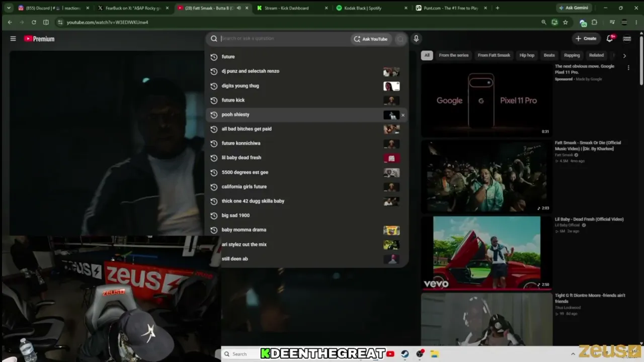Image resolution: width=644 pixels, height=362 pixels.
Task: Go to the YouTube Premium home logo
Action: click(39, 39)
